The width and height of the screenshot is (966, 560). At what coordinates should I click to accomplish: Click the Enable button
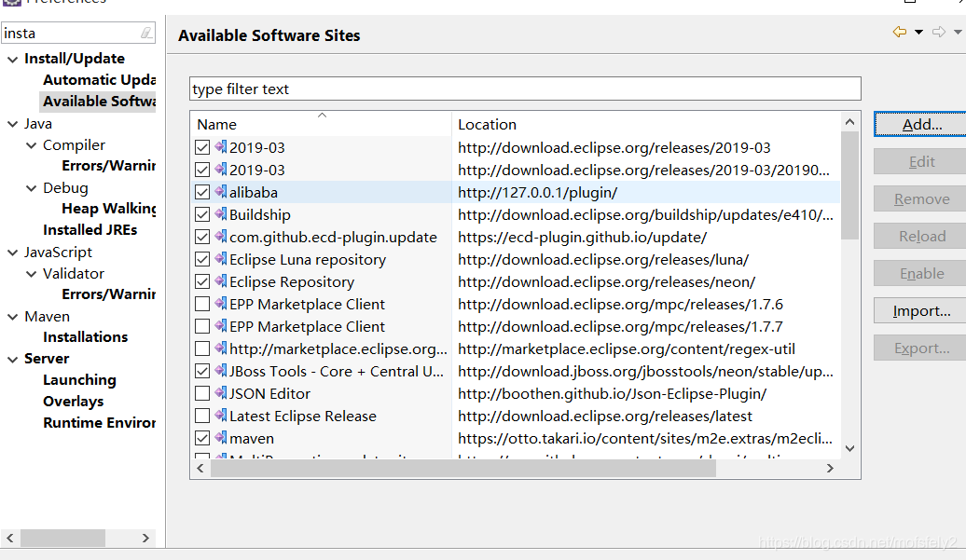pos(921,273)
